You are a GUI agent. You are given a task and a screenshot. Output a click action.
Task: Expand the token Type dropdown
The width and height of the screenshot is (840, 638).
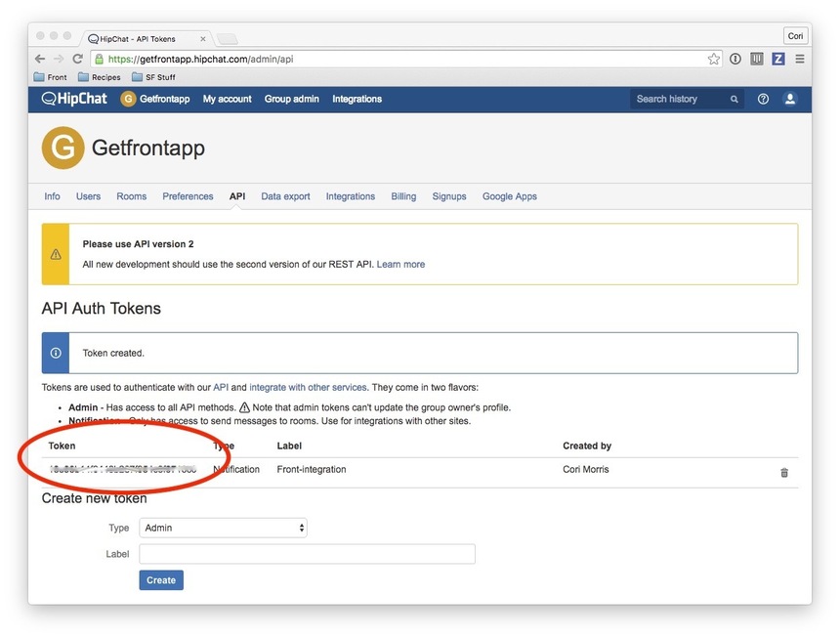tap(223, 528)
